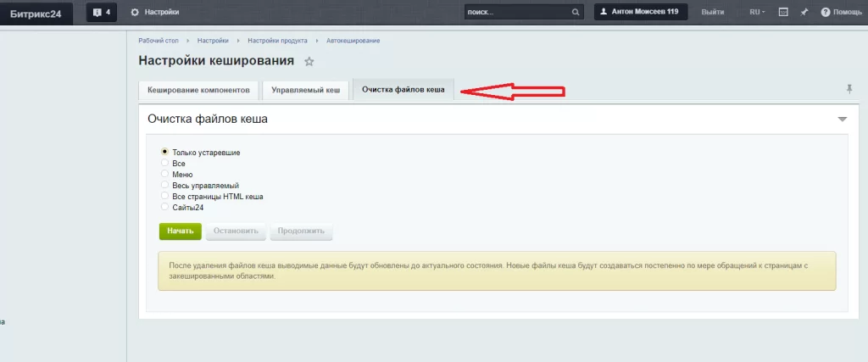868x362 pixels.
Task: Choose the 'Весь управляемый' radio option
Action: 164,185
